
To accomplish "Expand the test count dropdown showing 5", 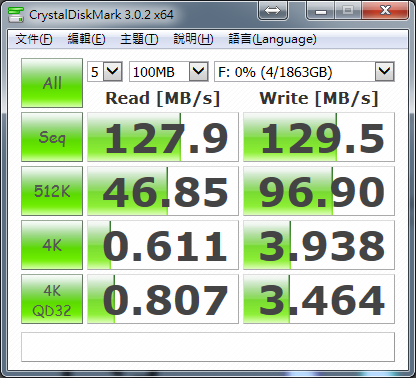I will (x=113, y=71).
